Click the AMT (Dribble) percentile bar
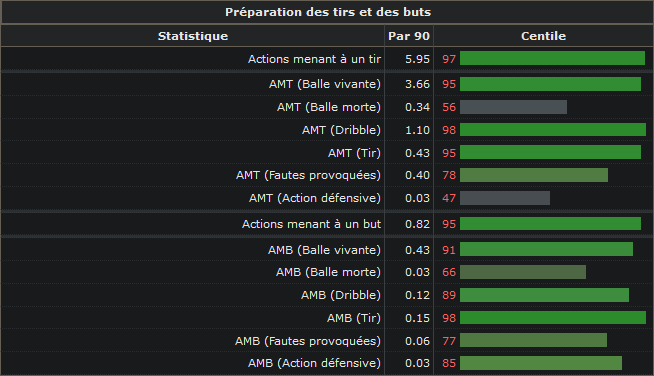This screenshot has width=654, height=376. coord(553,130)
